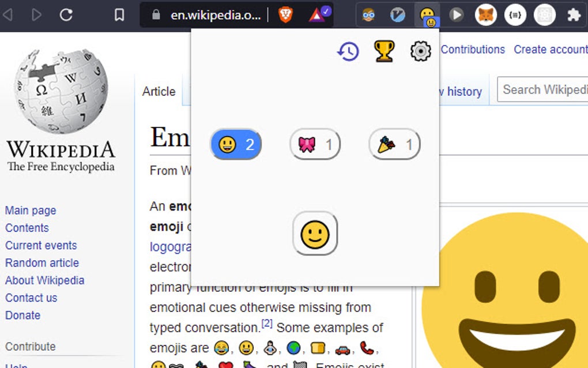Toggle the party popper reaction

(394, 145)
